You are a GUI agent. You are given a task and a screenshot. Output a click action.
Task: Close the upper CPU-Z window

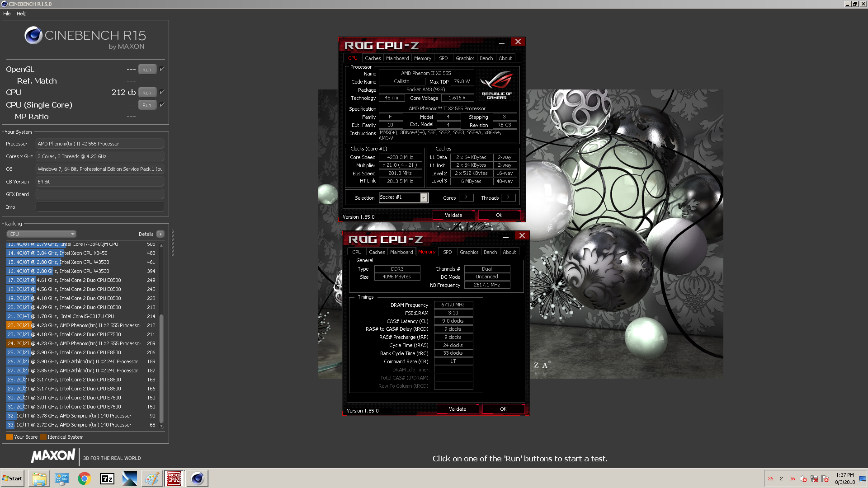(518, 42)
